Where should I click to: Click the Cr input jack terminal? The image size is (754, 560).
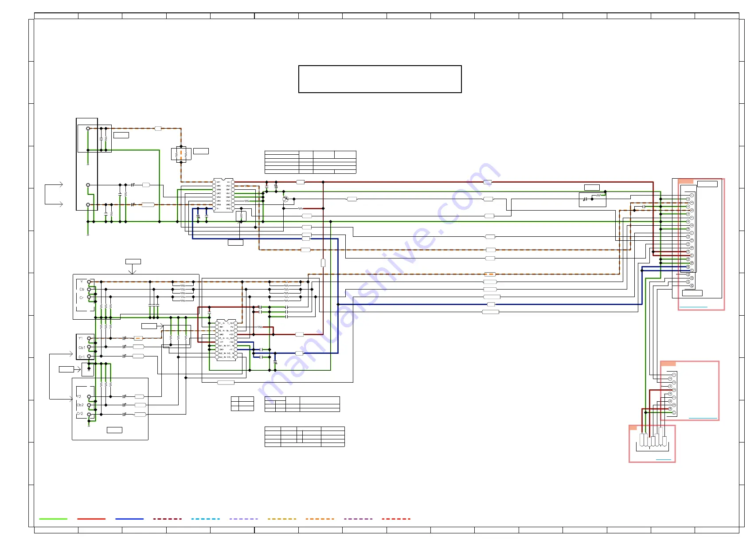click(x=89, y=298)
